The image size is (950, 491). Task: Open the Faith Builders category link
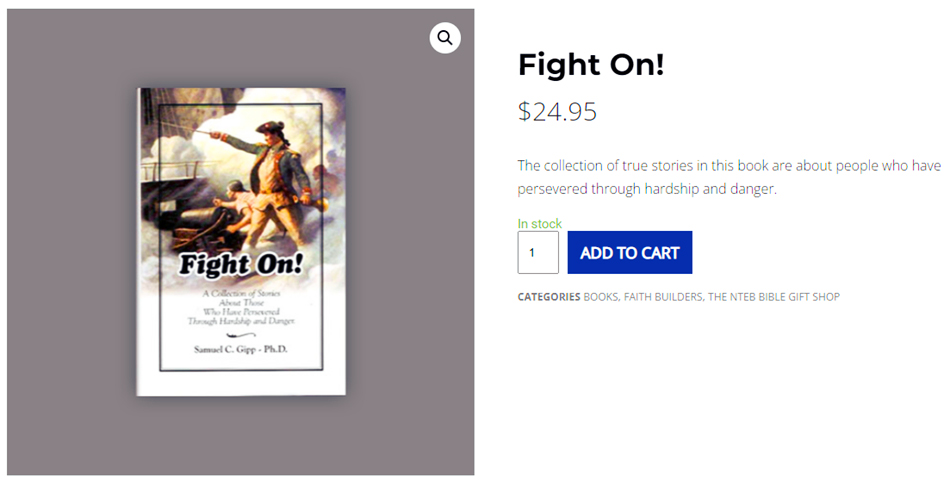coord(663,297)
